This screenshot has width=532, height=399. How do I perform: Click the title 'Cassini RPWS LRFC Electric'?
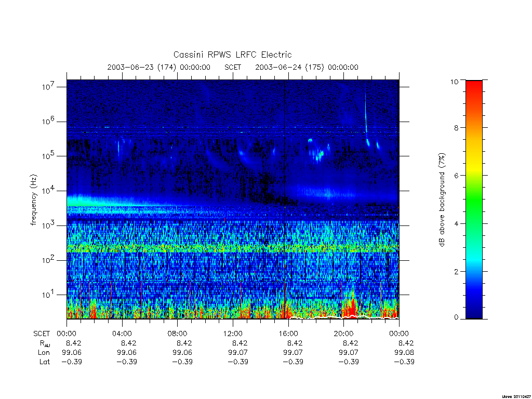(232, 55)
